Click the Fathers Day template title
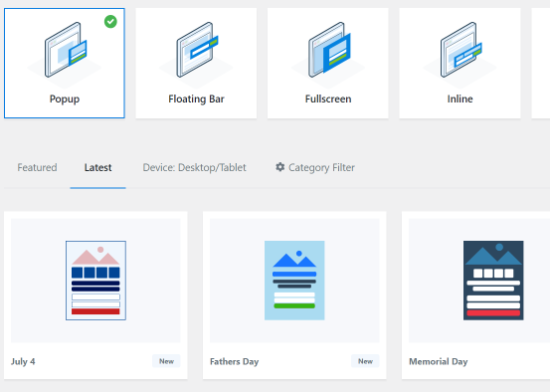 [x=234, y=361]
